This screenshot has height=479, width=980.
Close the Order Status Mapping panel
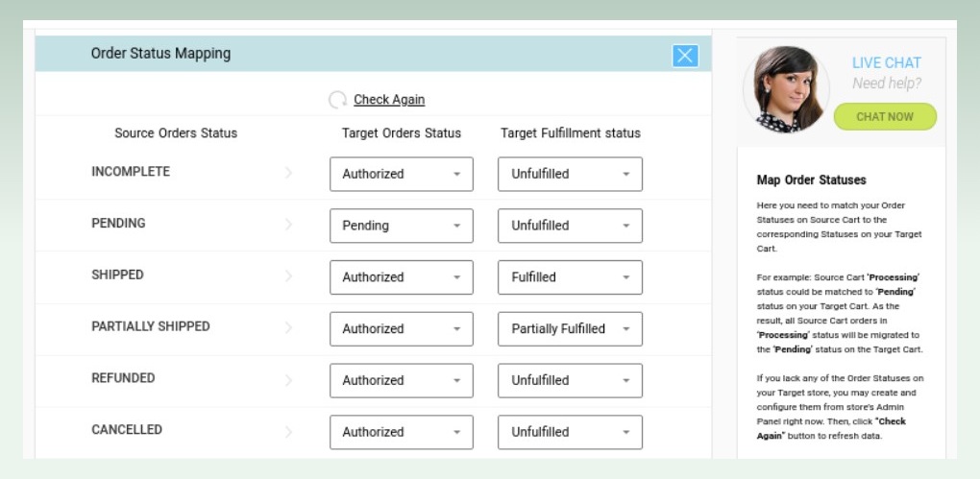pyautogui.click(x=685, y=56)
